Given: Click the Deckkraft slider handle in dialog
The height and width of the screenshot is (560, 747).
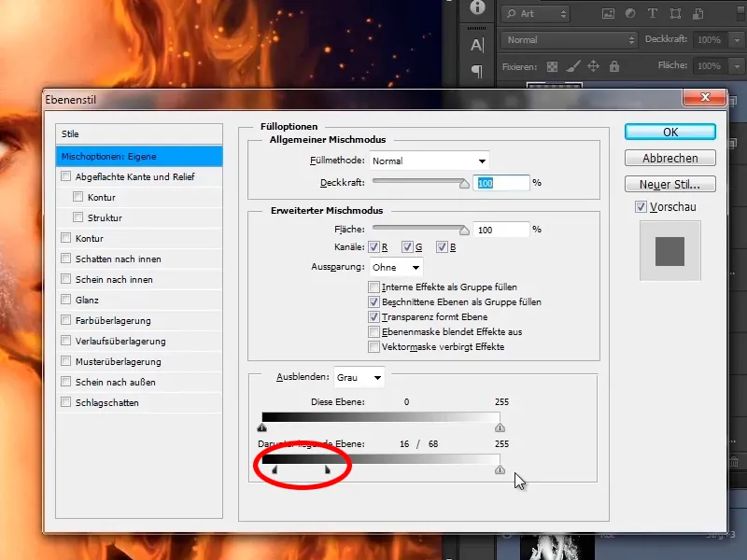Looking at the screenshot, I should [x=464, y=184].
